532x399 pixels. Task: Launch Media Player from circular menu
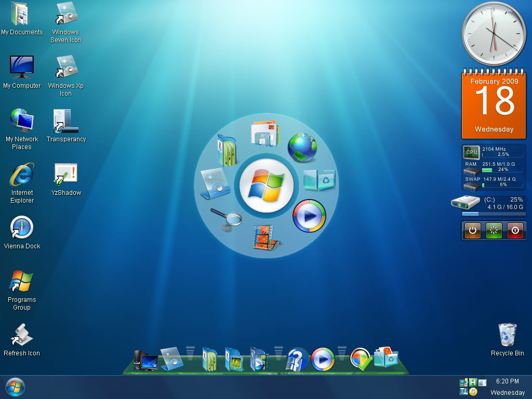pos(309,216)
